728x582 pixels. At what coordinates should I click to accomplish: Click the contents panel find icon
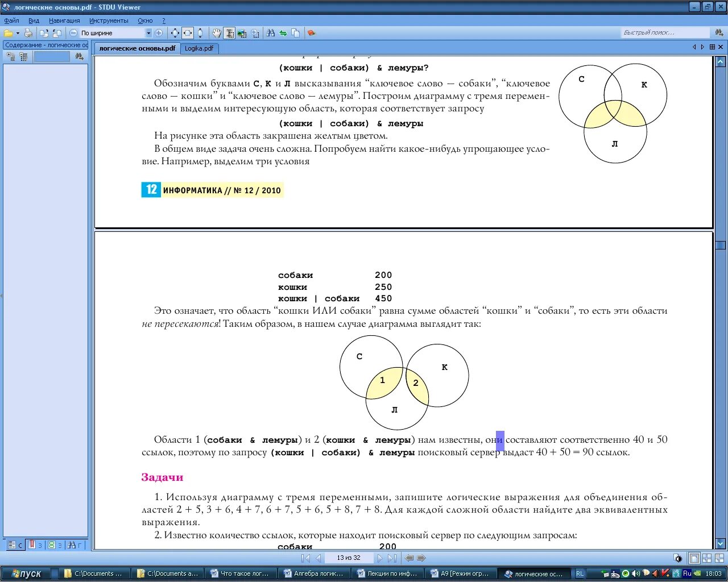[x=79, y=56]
